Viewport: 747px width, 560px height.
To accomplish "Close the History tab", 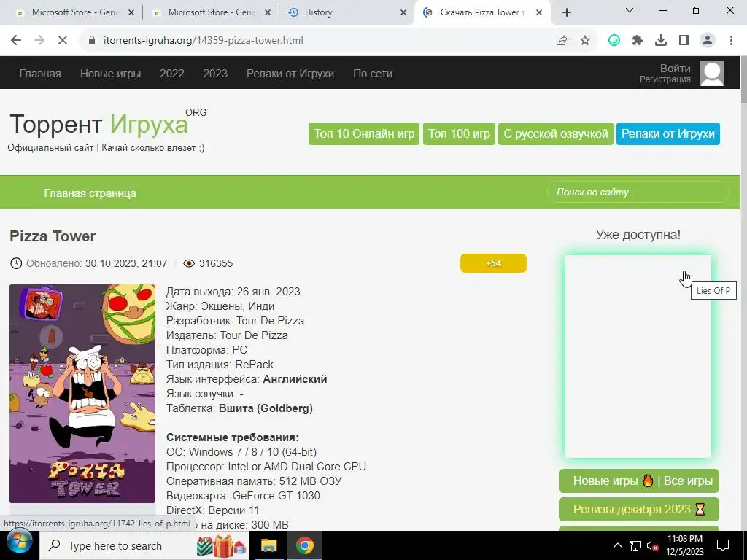I will click(x=403, y=12).
